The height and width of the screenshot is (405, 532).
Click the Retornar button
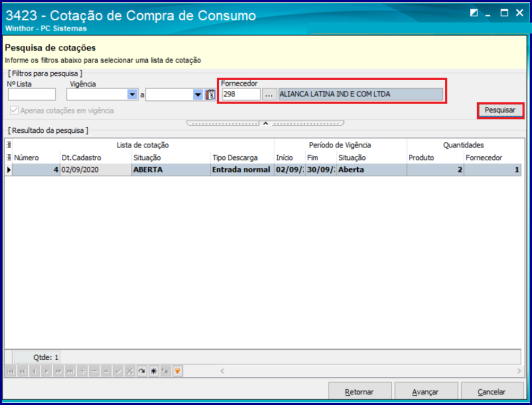click(359, 392)
